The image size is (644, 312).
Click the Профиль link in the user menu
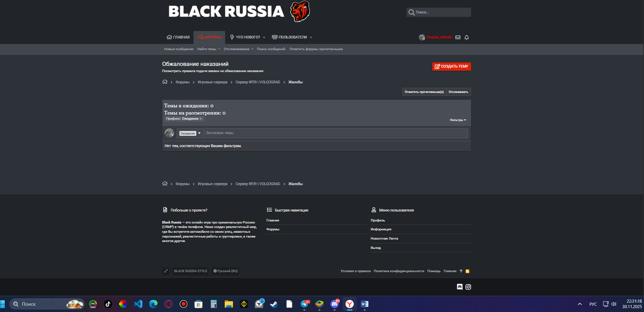point(378,220)
